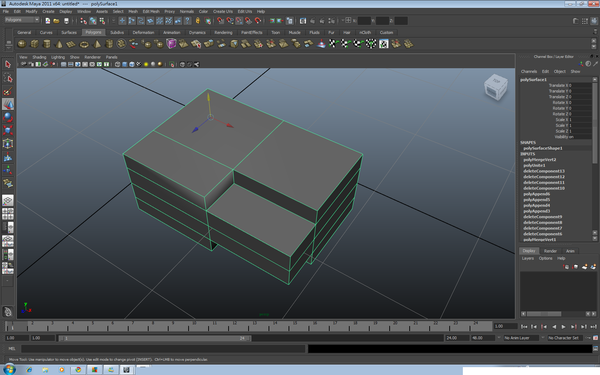Toggle use all lights yellow sphere icon
This screenshot has width=600, height=375.
146,64
